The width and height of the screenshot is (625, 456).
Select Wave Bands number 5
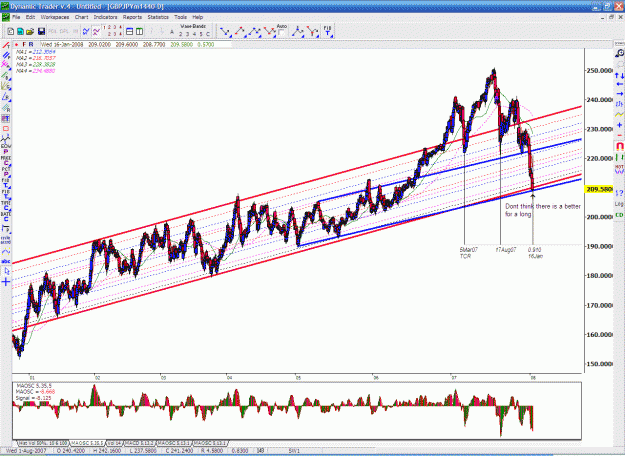pos(201,34)
